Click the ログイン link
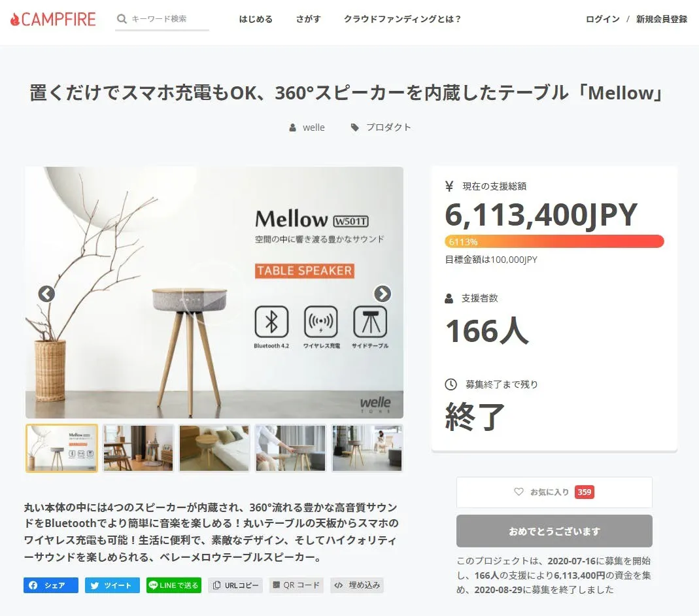The width and height of the screenshot is (699, 616). point(603,19)
